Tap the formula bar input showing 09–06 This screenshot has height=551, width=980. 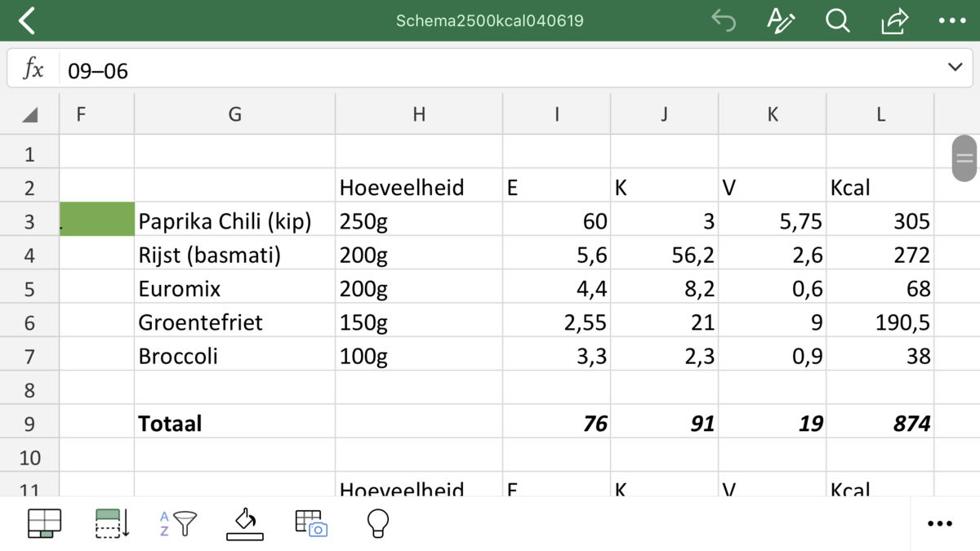tap(490, 70)
